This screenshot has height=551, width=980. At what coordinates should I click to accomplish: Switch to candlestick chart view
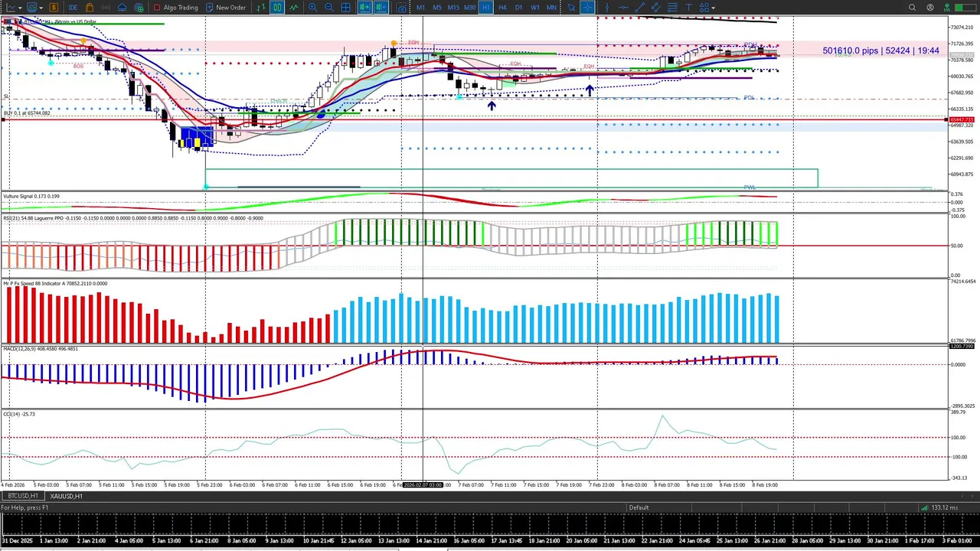click(277, 8)
